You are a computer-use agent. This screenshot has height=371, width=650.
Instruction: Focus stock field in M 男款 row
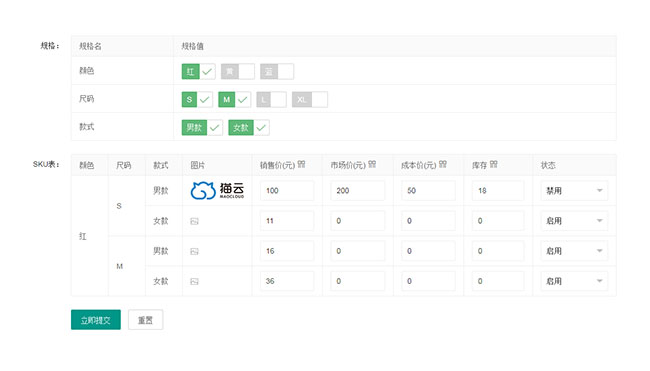point(498,251)
